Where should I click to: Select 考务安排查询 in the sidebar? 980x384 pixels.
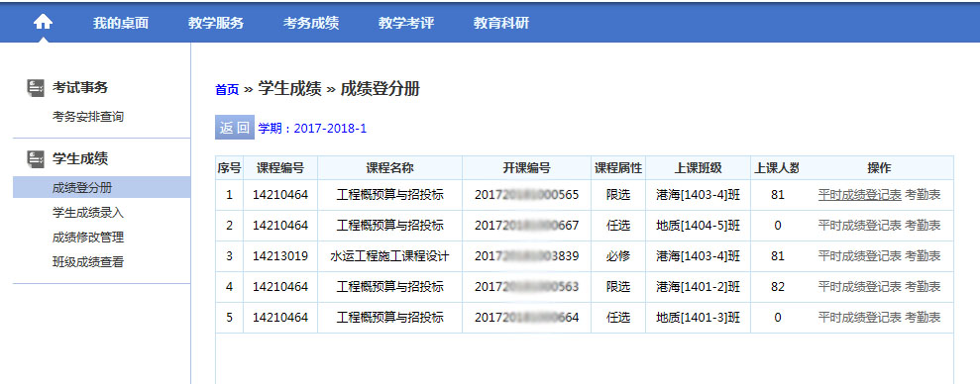88,117
